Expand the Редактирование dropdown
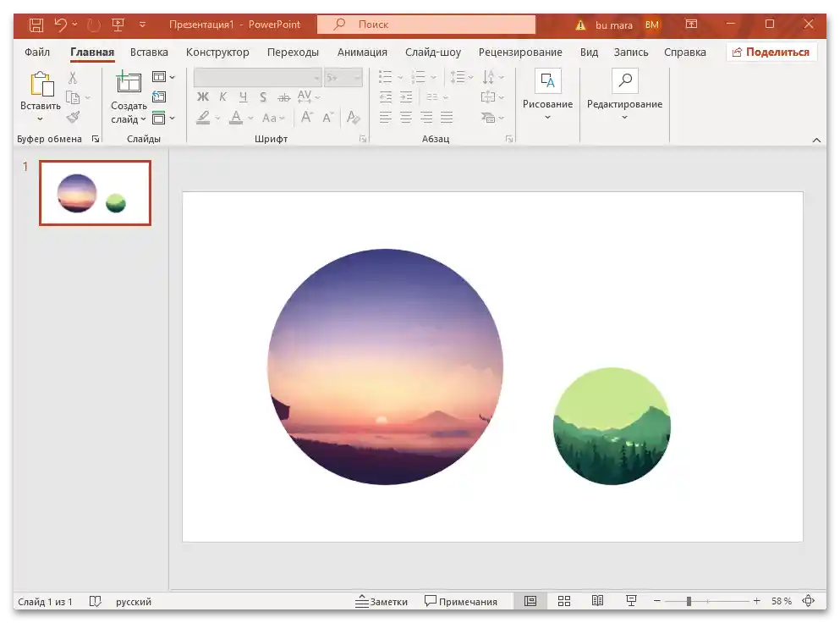 click(x=624, y=117)
